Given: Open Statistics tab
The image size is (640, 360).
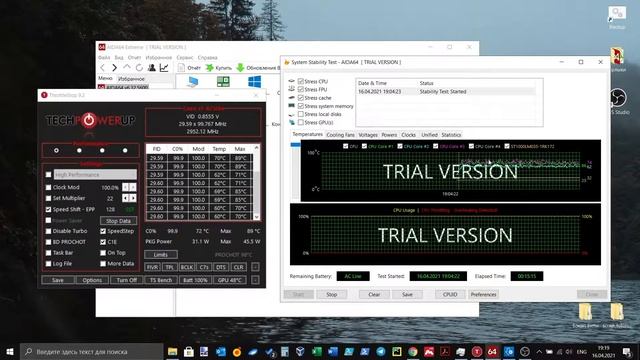Looking at the screenshot, I should (x=451, y=135).
